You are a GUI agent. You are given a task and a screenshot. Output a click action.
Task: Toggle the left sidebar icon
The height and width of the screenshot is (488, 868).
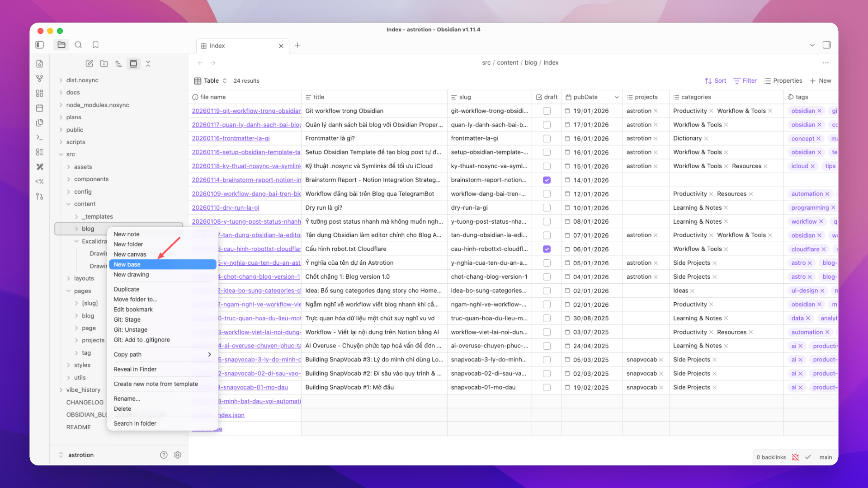point(40,45)
